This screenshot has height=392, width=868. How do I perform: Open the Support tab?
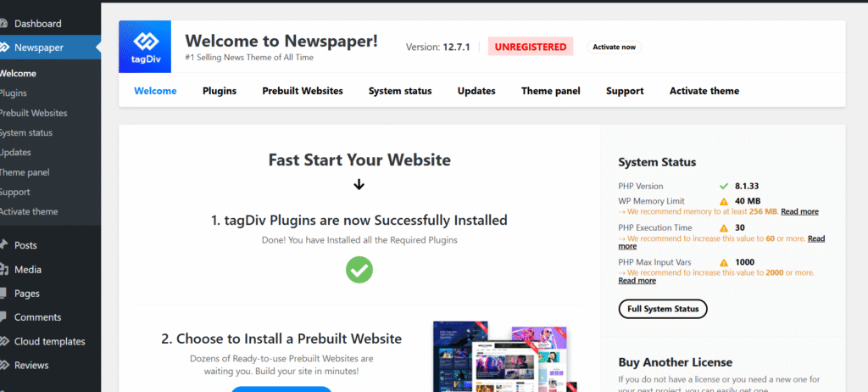[625, 91]
